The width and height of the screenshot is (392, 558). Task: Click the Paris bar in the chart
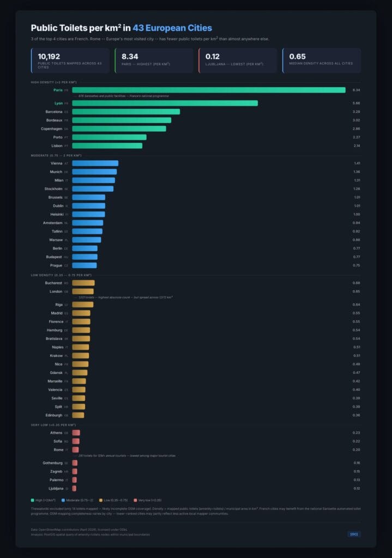[x=208, y=90]
